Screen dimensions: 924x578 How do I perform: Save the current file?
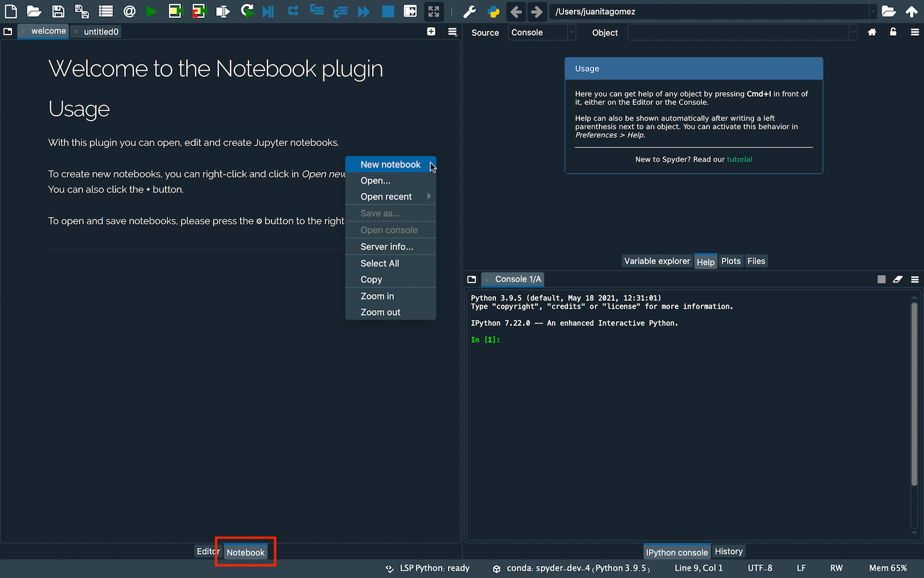coord(58,12)
